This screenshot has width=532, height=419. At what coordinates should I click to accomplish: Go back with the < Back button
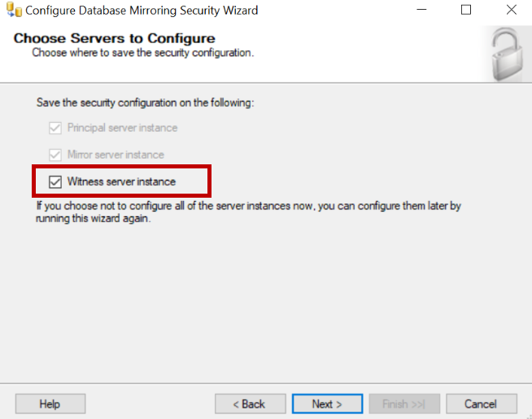tap(250, 404)
